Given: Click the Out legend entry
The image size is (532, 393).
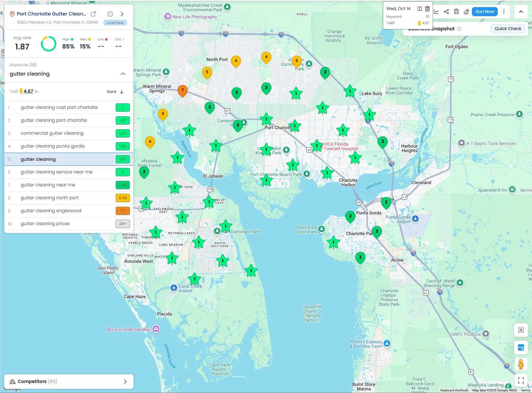Looking at the screenshot, I should [x=120, y=43].
